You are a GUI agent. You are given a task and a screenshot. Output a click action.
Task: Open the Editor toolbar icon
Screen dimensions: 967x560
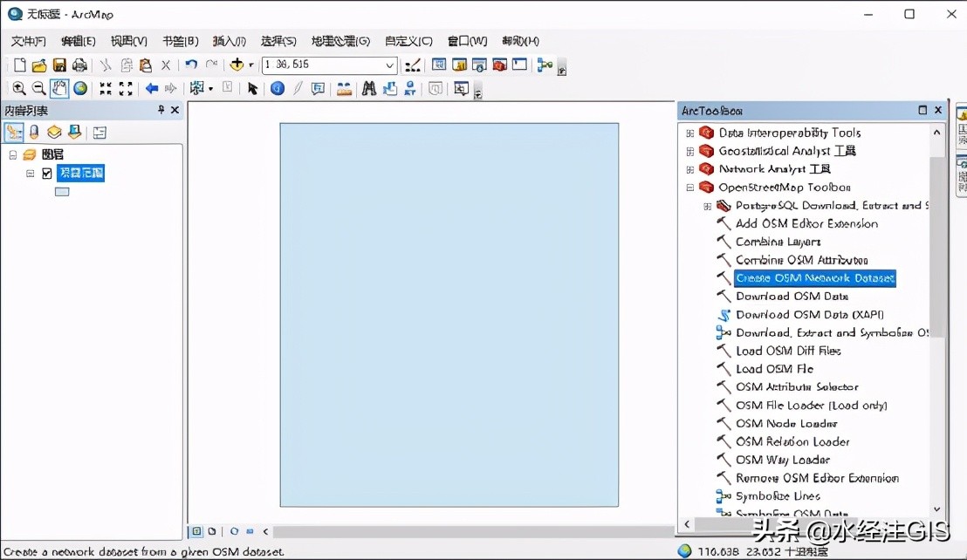pyautogui.click(x=413, y=65)
